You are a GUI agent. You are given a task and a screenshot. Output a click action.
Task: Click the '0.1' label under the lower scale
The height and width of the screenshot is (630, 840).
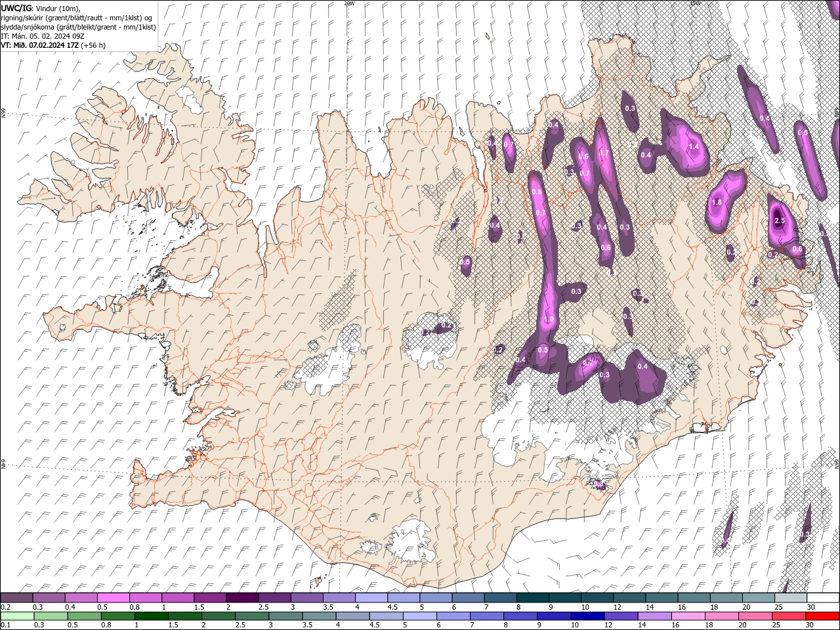coord(5,625)
